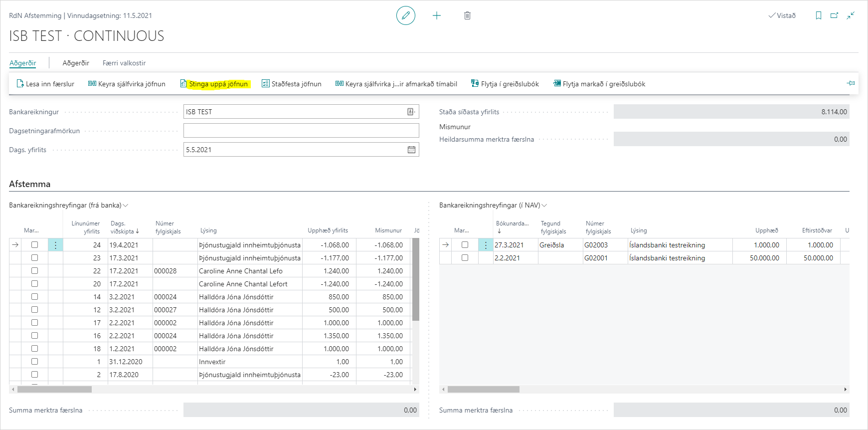Check the box for NAV entry G02001
This screenshot has height=430, width=868.
[465, 258]
